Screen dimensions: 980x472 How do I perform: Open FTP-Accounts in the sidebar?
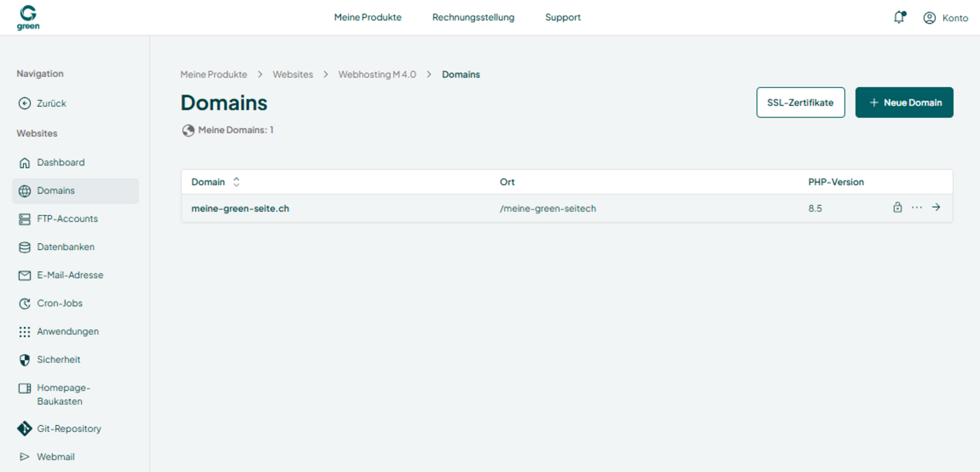(x=59, y=219)
